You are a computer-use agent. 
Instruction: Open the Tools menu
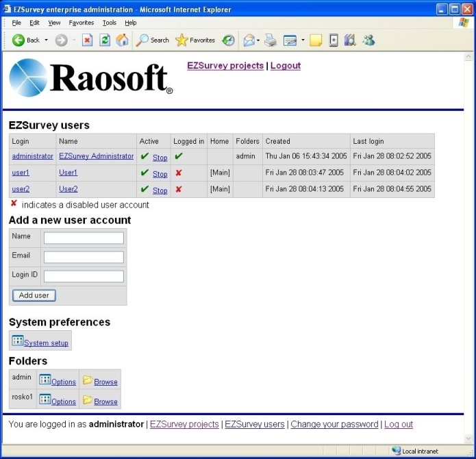tap(110, 23)
